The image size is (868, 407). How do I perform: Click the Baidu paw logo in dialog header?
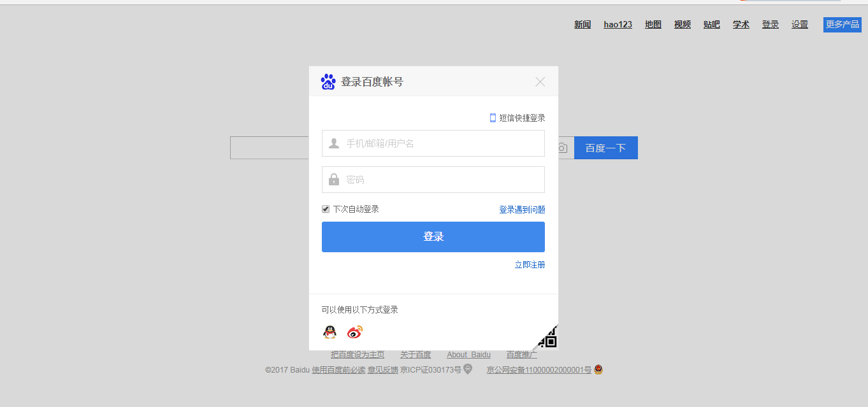tap(328, 82)
